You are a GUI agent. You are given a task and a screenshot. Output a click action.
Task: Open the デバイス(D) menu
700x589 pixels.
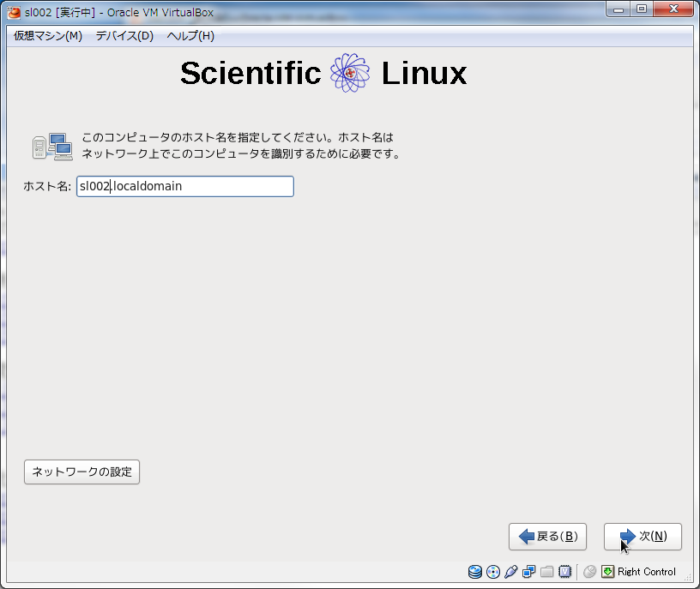tap(124, 36)
